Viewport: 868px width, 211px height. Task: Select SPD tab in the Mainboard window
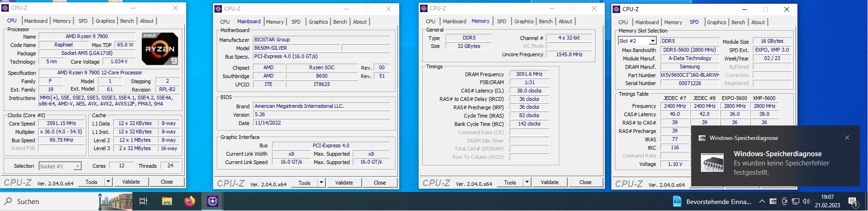pyautogui.click(x=296, y=22)
